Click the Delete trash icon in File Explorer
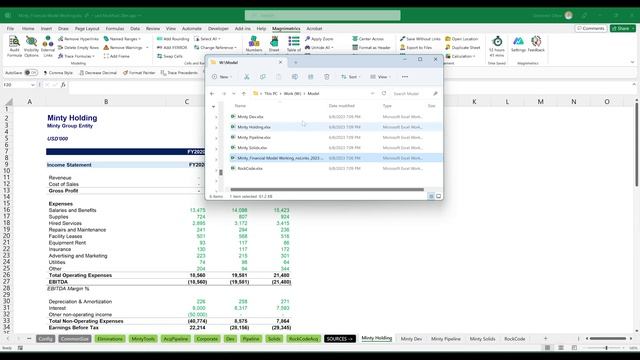Viewport: 640px width, 360px height. tap(327, 77)
